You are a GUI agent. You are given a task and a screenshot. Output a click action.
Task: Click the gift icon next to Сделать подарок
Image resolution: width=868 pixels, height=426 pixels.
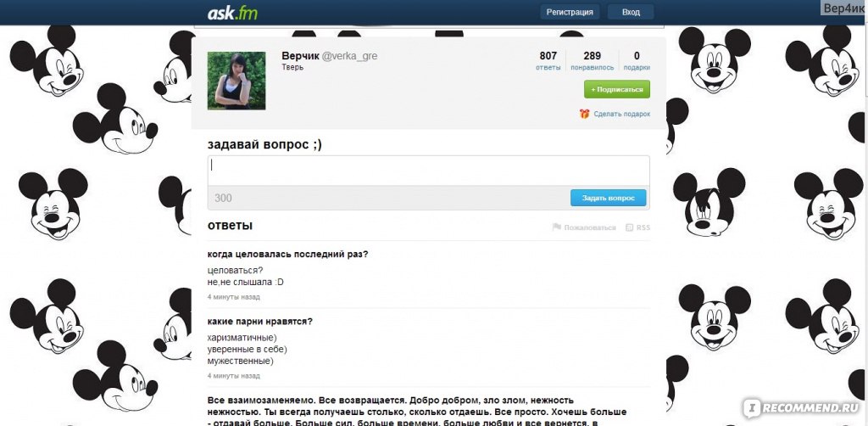pyautogui.click(x=584, y=114)
